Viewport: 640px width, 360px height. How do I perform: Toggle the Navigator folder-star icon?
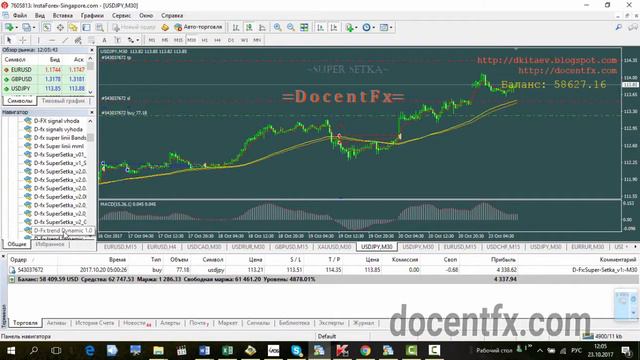coord(73,27)
